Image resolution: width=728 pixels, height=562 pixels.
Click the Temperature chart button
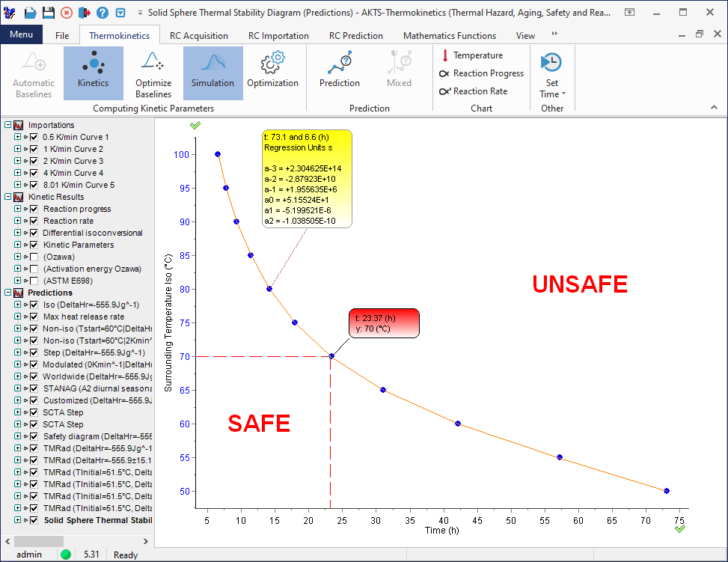tap(471, 55)
